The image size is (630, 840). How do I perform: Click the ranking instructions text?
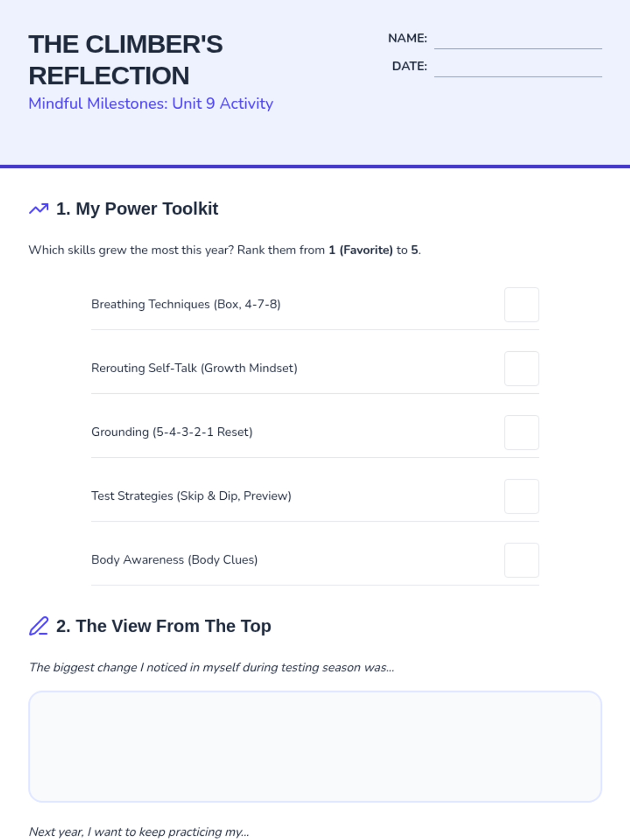[225, 250]
